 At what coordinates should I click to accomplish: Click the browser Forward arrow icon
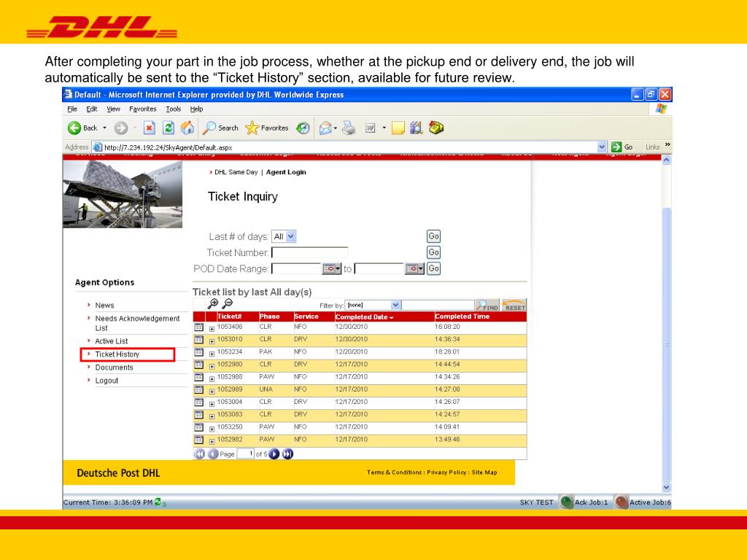click(x=121, y=128)
